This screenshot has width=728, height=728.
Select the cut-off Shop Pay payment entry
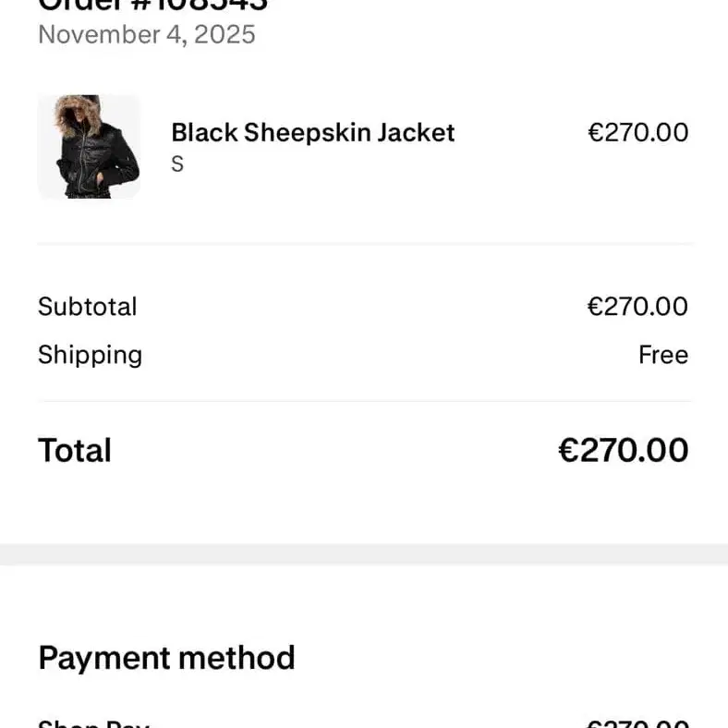point(92,723)
